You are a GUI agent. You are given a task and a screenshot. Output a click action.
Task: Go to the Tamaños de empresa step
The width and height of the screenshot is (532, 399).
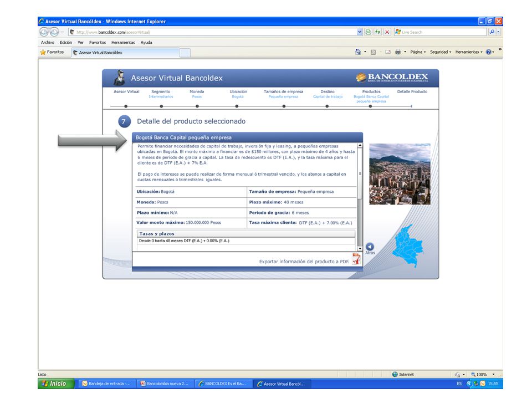pos(283,91)
